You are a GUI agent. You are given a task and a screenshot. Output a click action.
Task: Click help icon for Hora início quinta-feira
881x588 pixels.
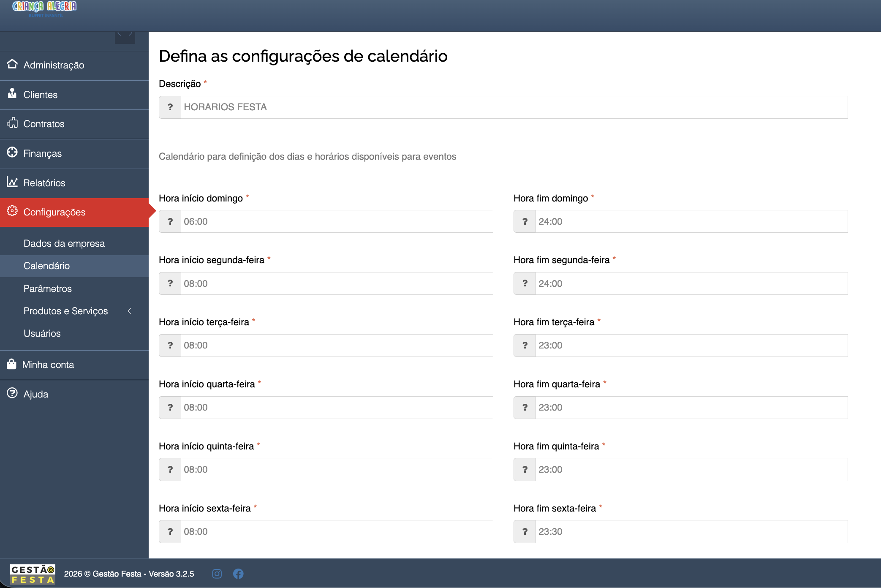pos(170,470)
